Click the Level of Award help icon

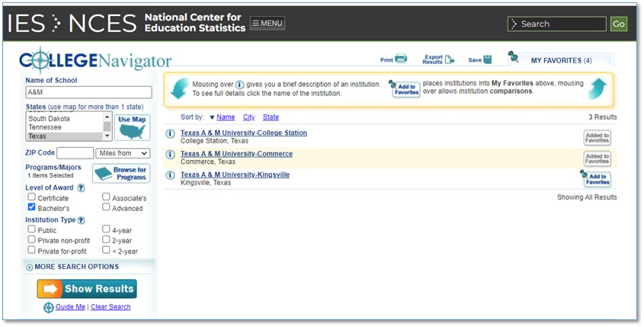coord(81,188)
